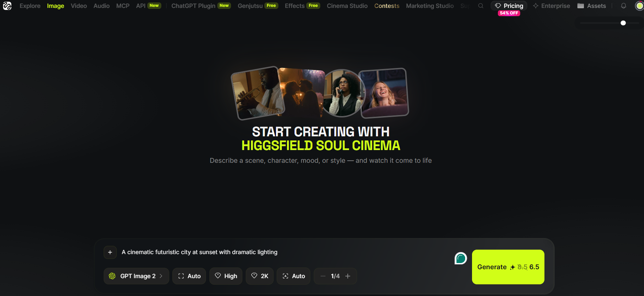The height and width of the screenshot is (296, 644).
Task: Open the API menu item
Action: 148,6
